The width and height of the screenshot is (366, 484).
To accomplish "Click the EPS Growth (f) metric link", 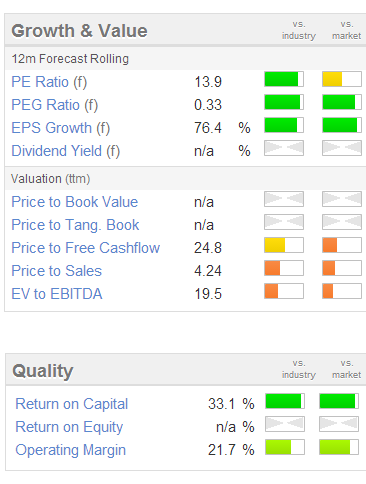I will click(x=61, y=128).
